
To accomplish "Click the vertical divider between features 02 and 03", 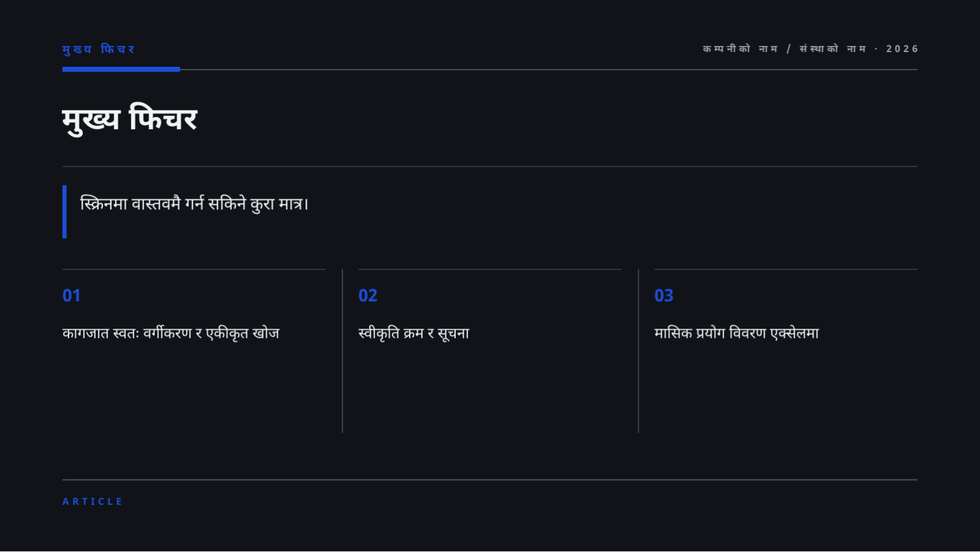I will 638,351.
